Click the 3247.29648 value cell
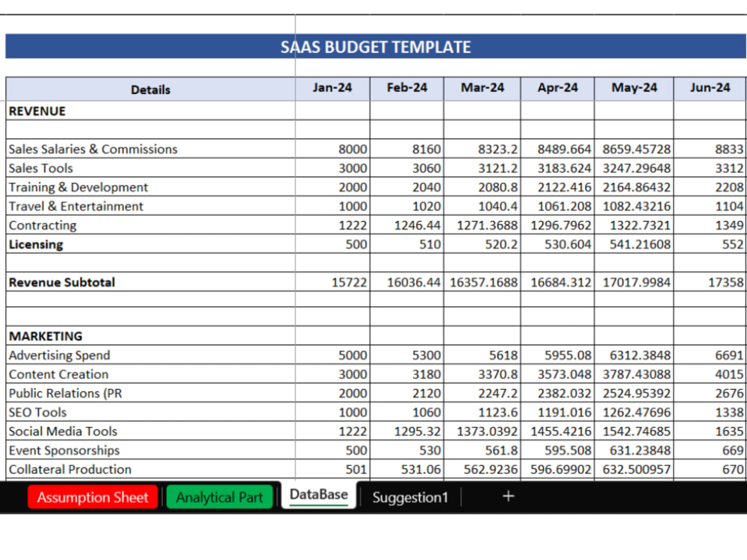Image resolution: width=747 pixels, height=560 pixels. coord(634,167)
